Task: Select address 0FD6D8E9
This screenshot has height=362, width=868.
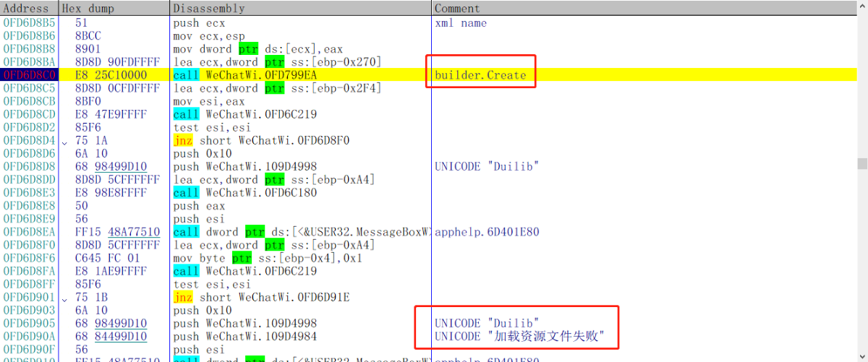Action: point(30,219)
